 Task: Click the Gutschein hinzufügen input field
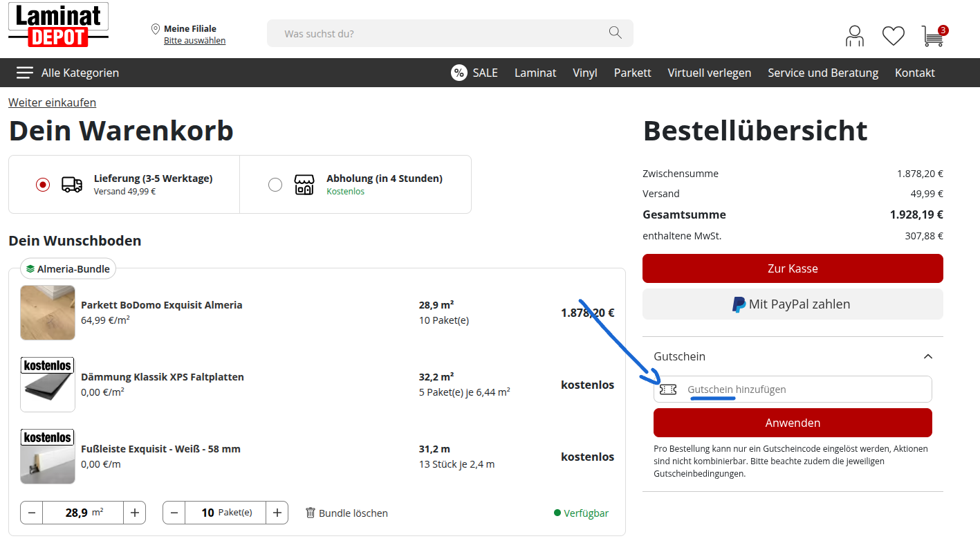click(x=802, y=389)
